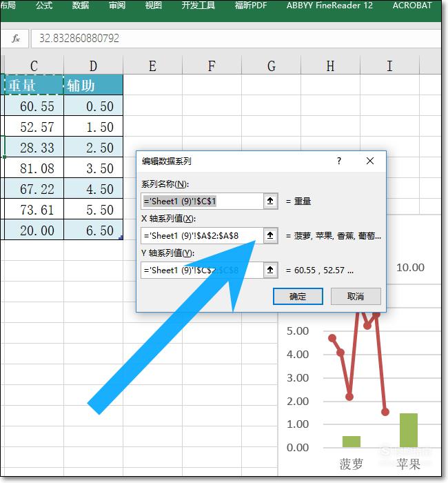The image size is (448, 483).
Task: Click into the Y 轴系列值 input field
Action: pos(202,270)
